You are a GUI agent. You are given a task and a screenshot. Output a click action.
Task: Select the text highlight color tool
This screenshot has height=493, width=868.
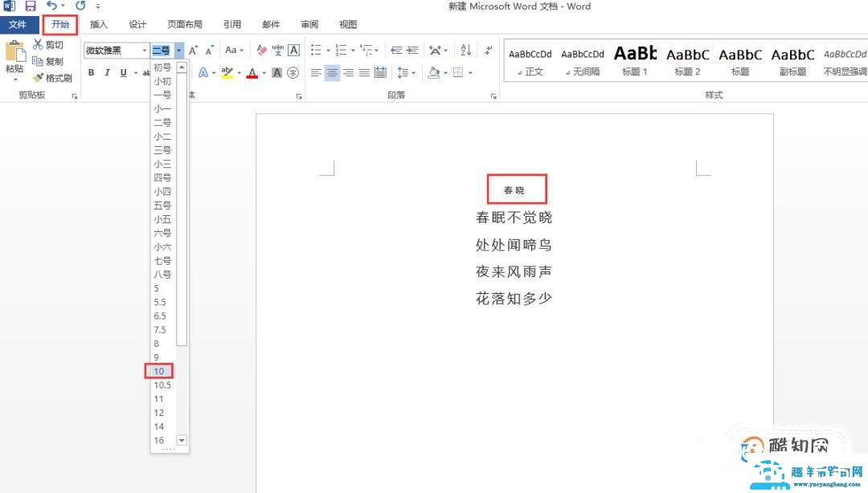[x=227, y=71]
